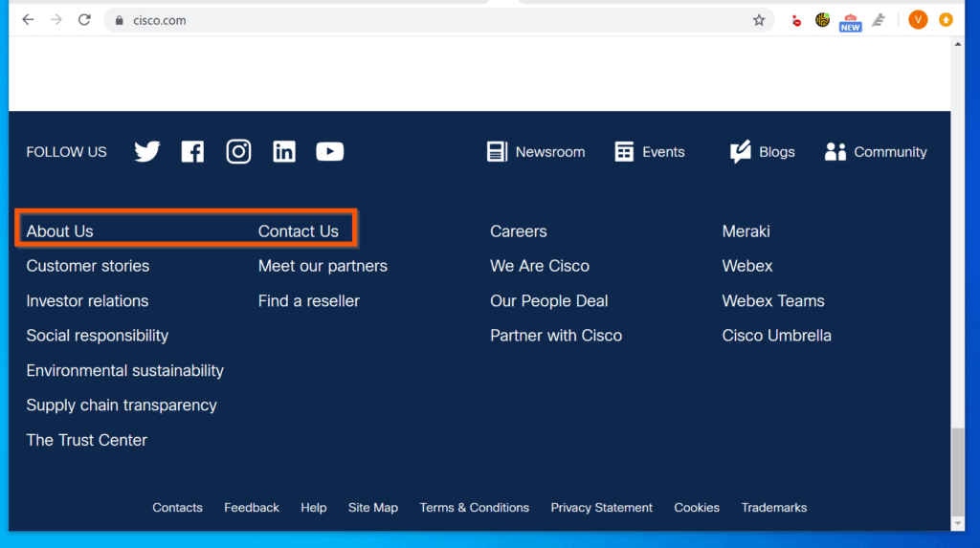Screen dimensions: 980x548
Task: Open Contacts in bottom footer
Action: [x=177, y=508]
